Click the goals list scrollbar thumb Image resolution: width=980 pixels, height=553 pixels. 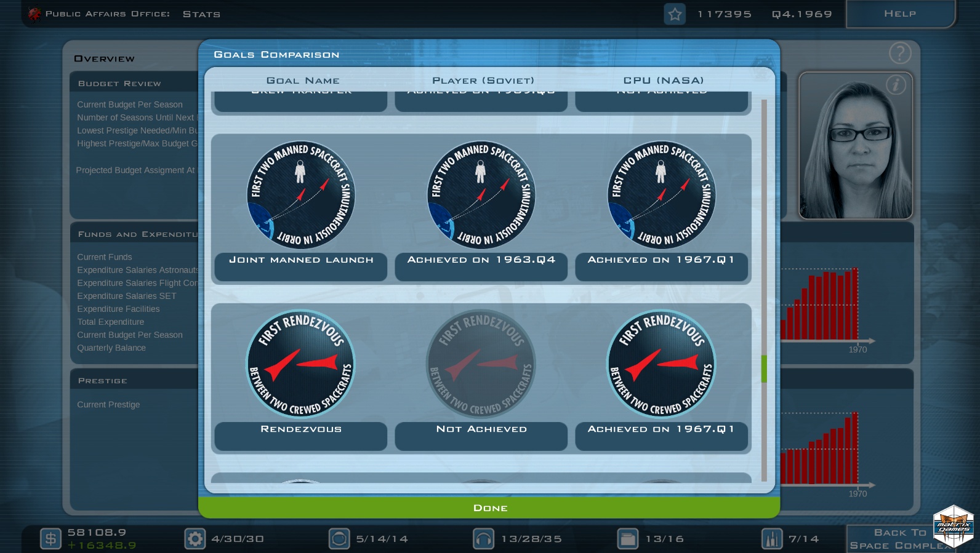pos(764,368)
